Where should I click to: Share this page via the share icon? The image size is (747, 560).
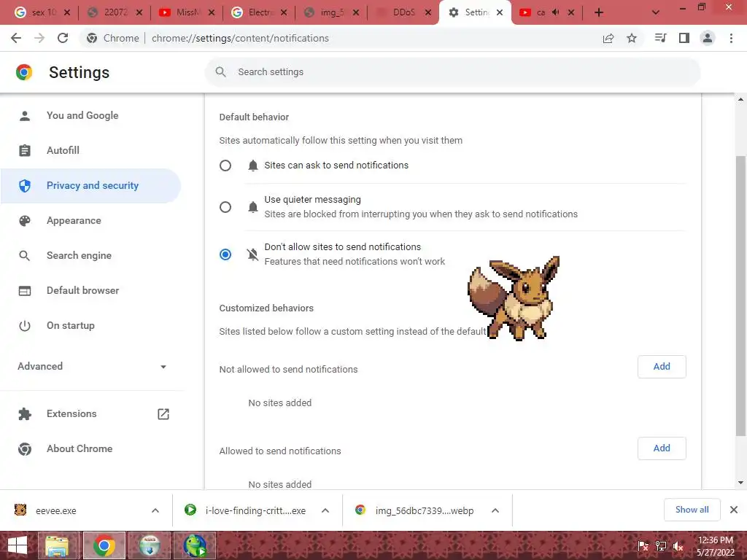(x=608, y=38)
